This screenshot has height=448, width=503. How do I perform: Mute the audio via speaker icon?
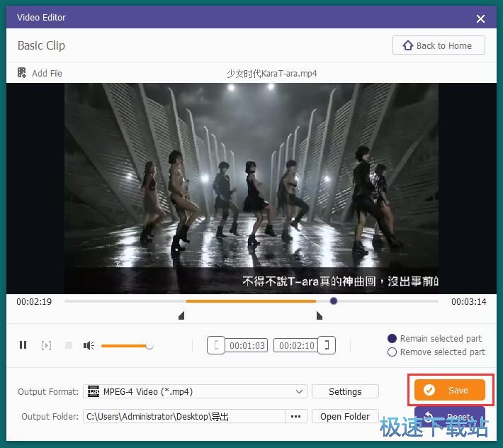pyautogui.click(x=89, y=345)
